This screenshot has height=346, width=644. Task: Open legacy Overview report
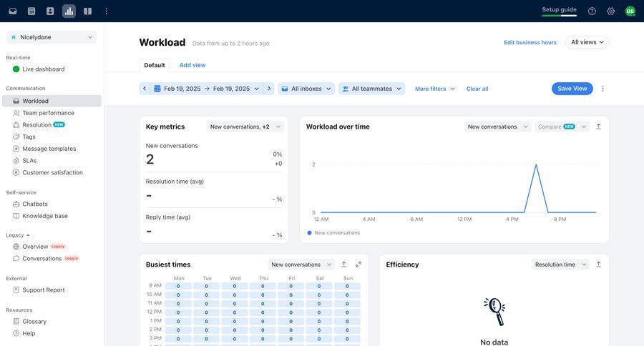click(x=35, y=247)
